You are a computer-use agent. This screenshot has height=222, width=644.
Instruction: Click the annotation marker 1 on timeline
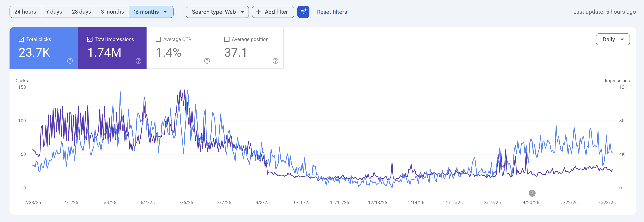coord(532,193)
